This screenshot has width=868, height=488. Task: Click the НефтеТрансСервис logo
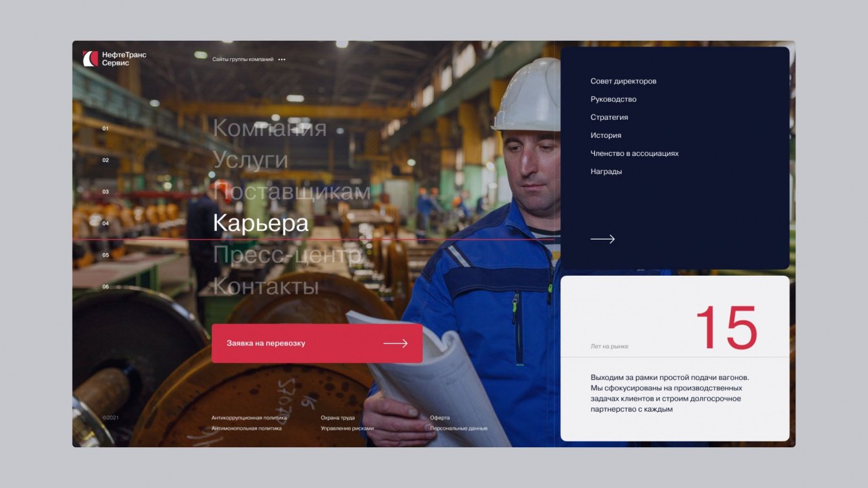[x=115, y=58]
